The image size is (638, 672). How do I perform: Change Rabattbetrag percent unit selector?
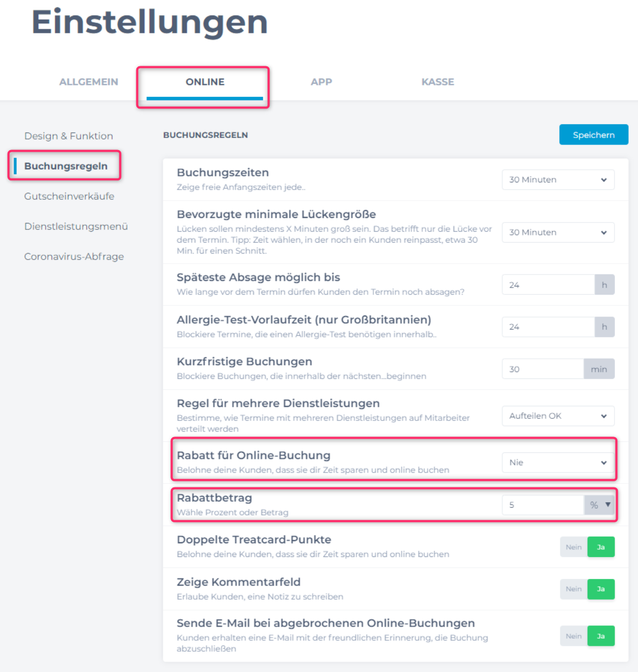click(x=600, y=505)
